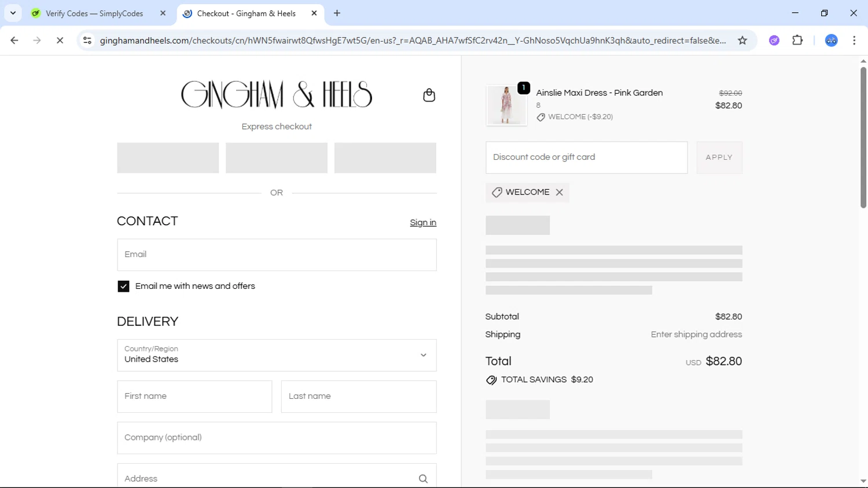Click the Enter shipping address text
Screen dimensions: 868x488
point(696,335)
